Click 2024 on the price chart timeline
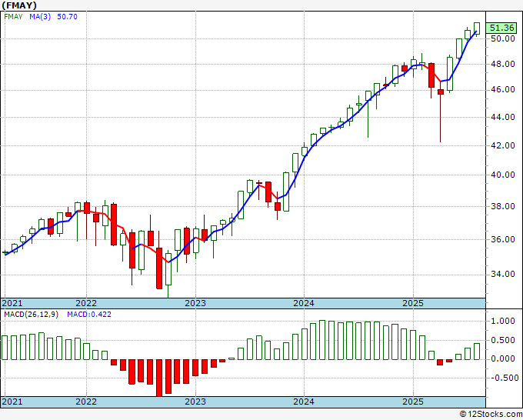Screen dimensions: 523x420 (x=304, y=303)
